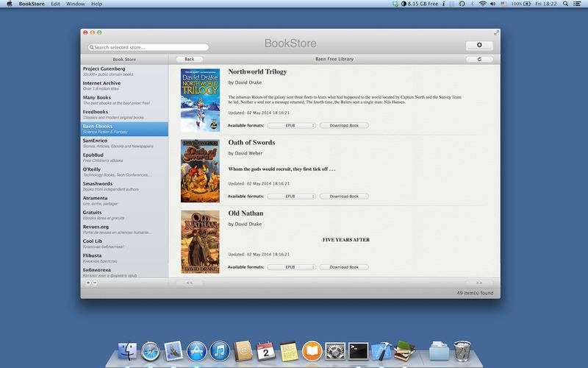Select Internet Archive store in sidebar
The width and height of the screenshot is (588, 368).
pyautogui.click(x=124, y=85)
